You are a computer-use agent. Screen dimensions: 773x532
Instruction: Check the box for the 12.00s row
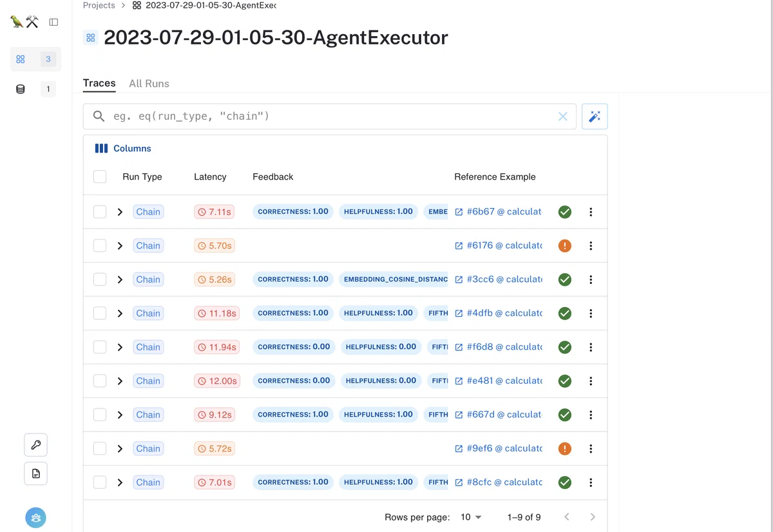100,381
